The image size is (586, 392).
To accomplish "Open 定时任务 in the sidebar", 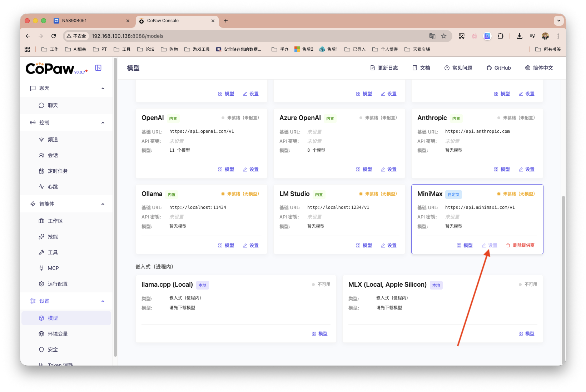I will 58,171.
